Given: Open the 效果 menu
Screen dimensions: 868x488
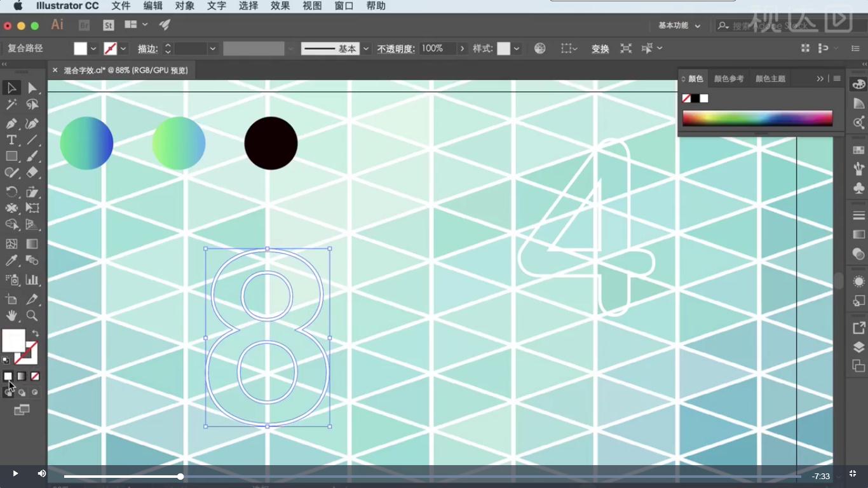Looking at the screenshot, I should click(280, 6).
